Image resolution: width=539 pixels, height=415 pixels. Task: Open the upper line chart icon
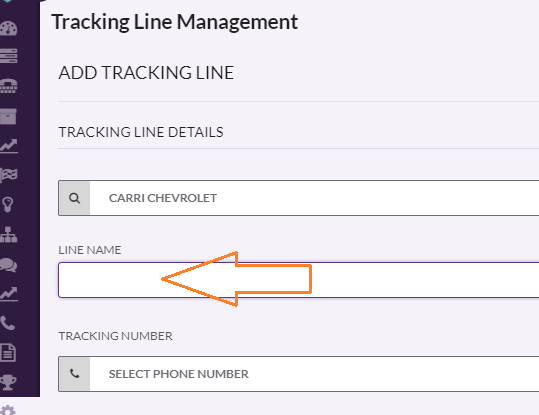pos(9,146)
